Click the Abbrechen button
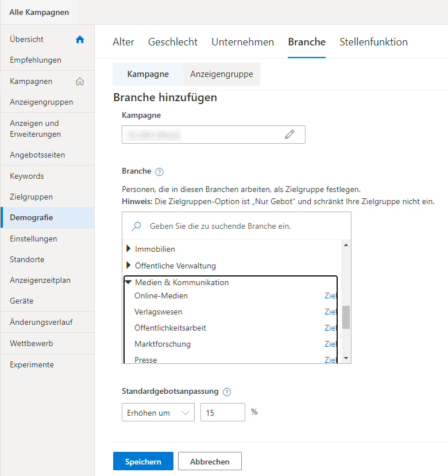Screen dimensions: 448x476 click(210, 461)
